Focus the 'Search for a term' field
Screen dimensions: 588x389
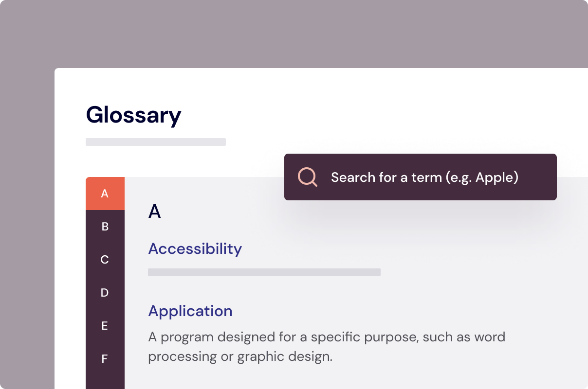coord(420,177)
